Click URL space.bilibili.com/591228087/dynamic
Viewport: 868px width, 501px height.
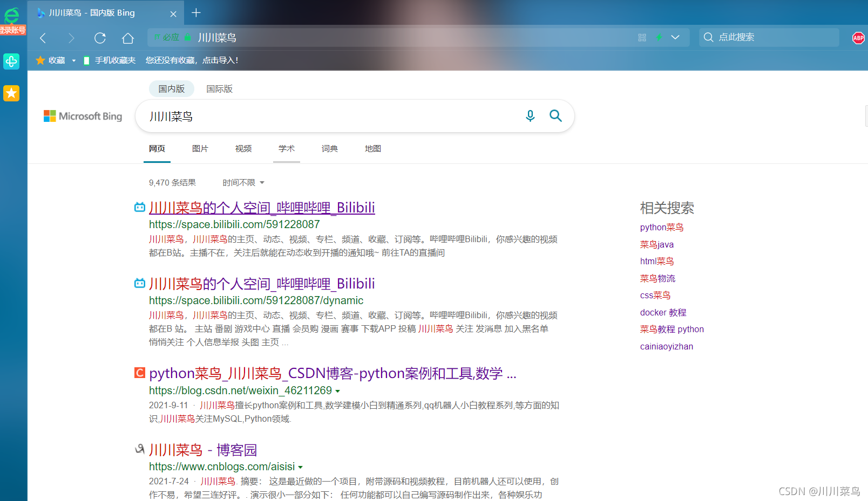[x=256, y=300]
